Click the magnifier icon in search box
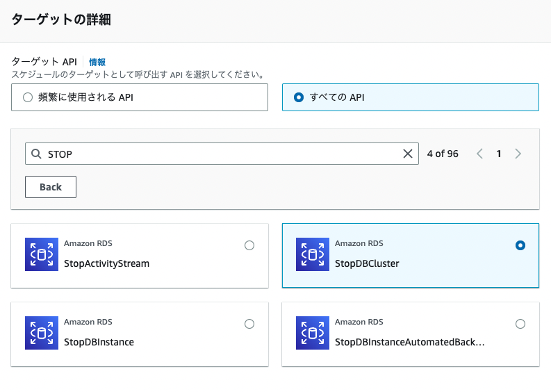This screenshot has height=392, width=551. pos(36,154)
